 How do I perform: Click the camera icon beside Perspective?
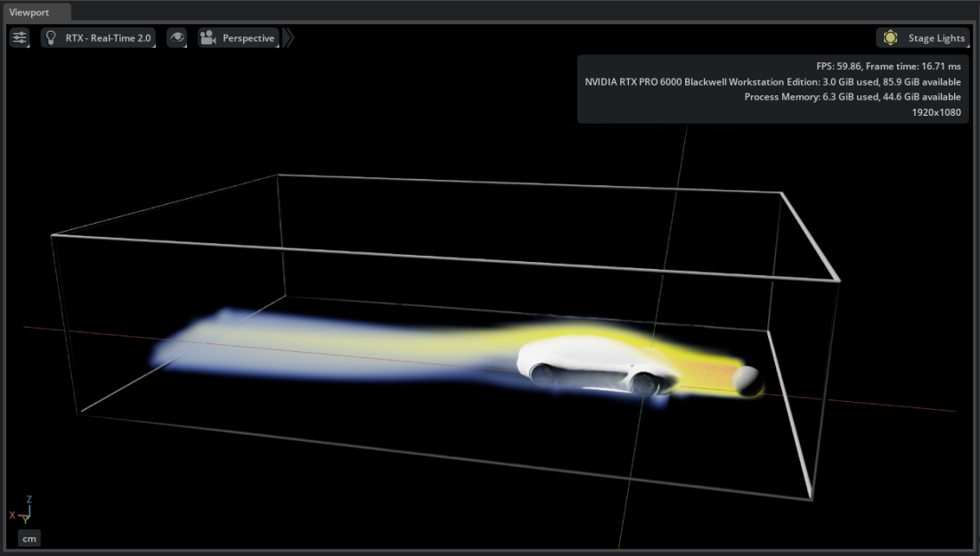pos(207,37)
